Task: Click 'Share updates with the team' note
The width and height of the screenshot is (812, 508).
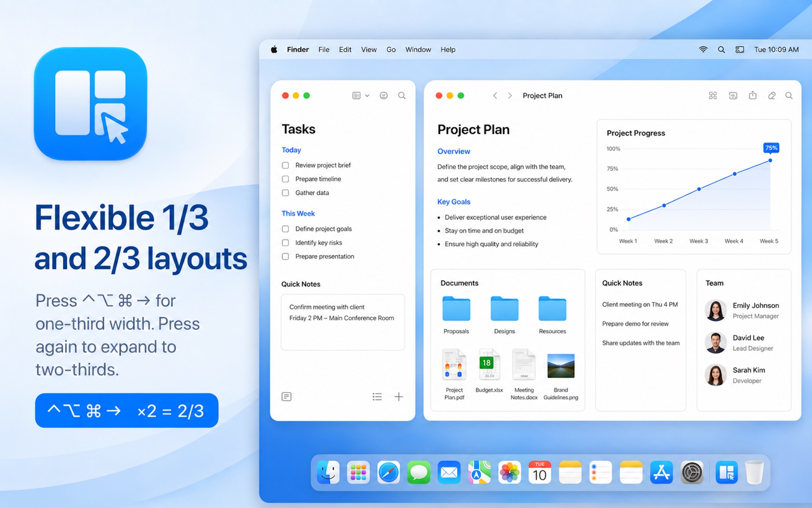Action: (x=641, y=343)
